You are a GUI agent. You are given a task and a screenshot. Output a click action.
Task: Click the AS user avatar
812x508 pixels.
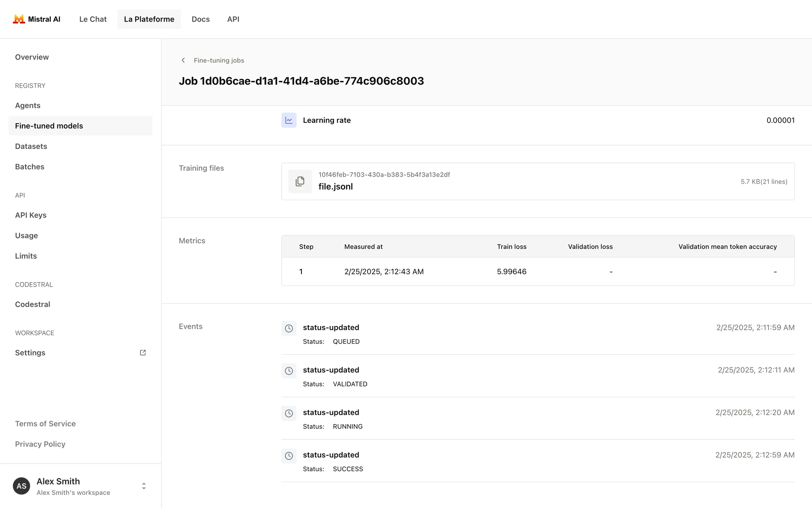click(22, 486)
